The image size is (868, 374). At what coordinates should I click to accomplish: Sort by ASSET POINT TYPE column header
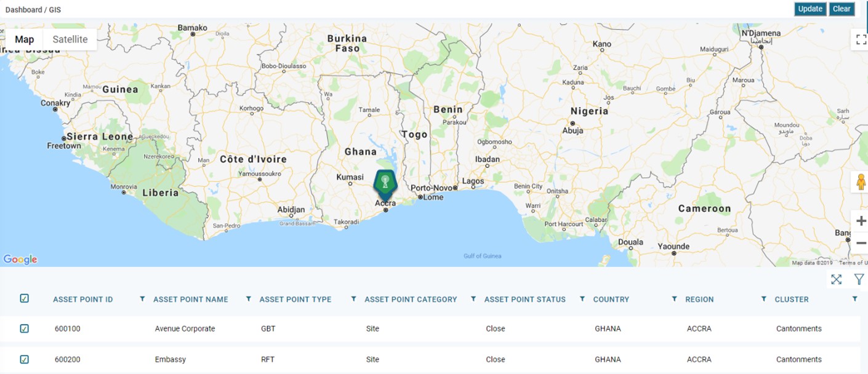pos(295,300)
